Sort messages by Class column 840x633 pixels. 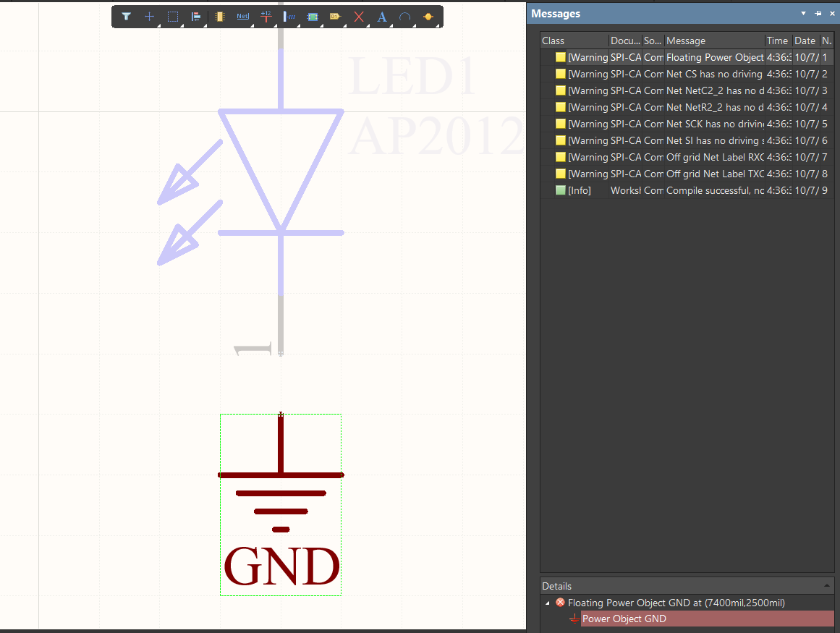pyautogui.click(x=574, y=41)
